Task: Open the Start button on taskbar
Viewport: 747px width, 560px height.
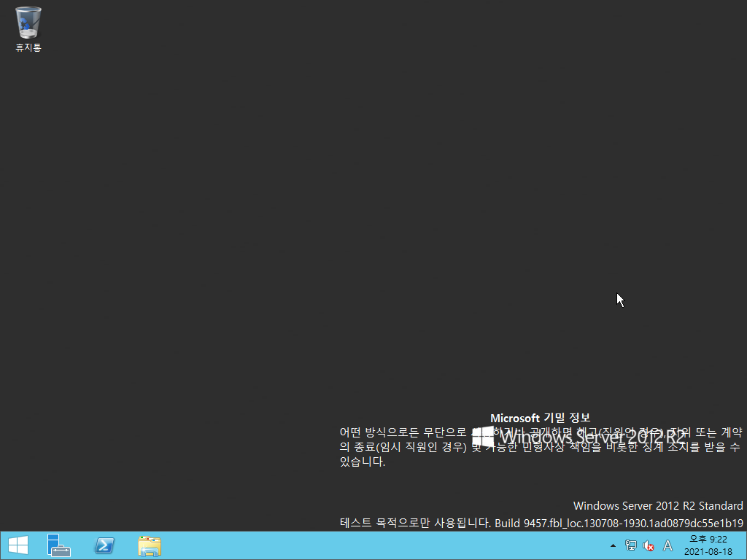Action: pyautogui.click(x=18, y=545)
